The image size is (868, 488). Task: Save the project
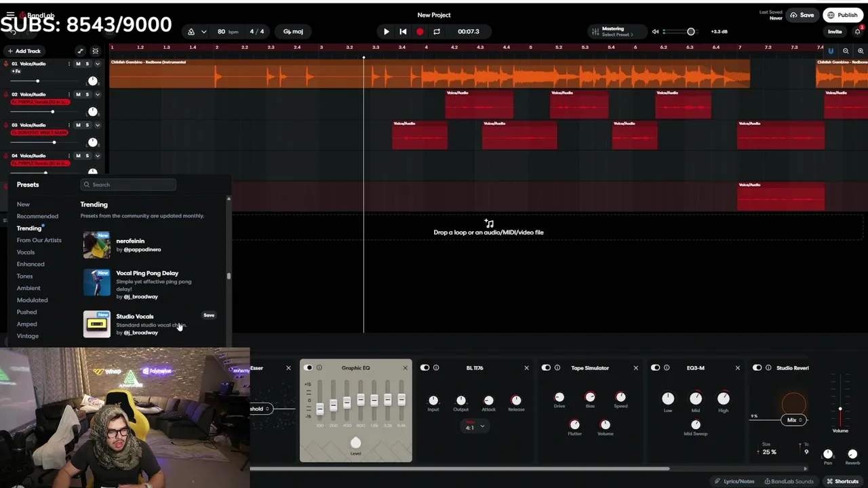pyautogui.click(x=802, y=15)
